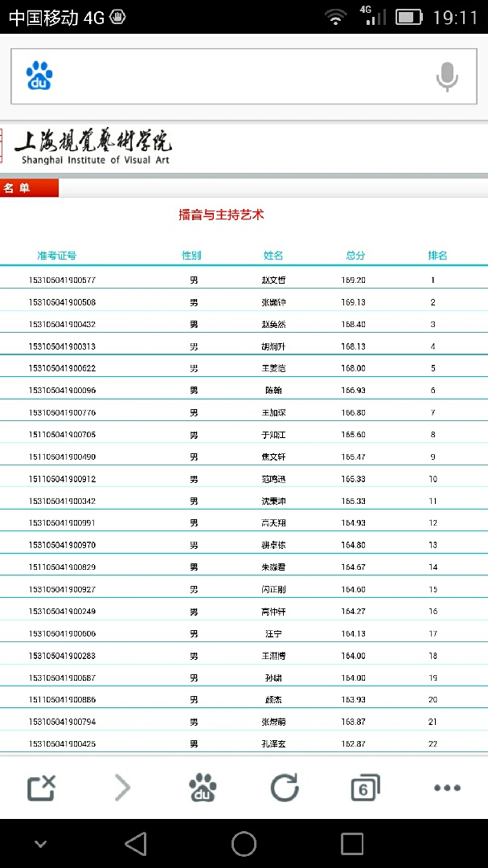Click the red heading 播音与主持艺术

222,215
